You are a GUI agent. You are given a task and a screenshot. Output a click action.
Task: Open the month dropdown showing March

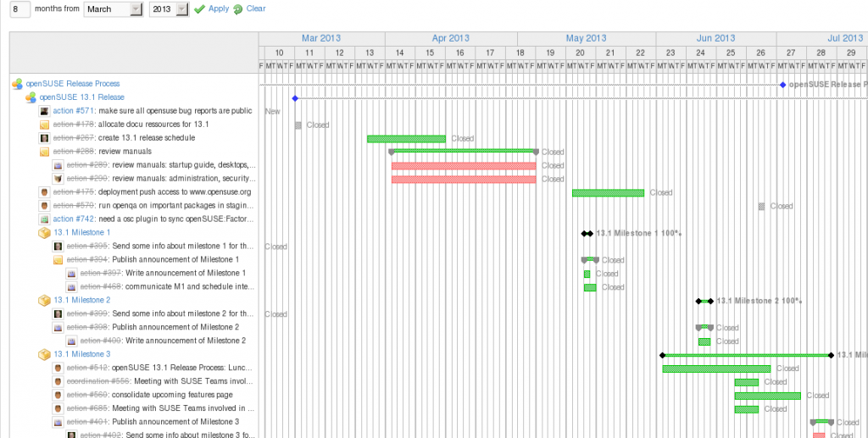(x=114, y=8)
